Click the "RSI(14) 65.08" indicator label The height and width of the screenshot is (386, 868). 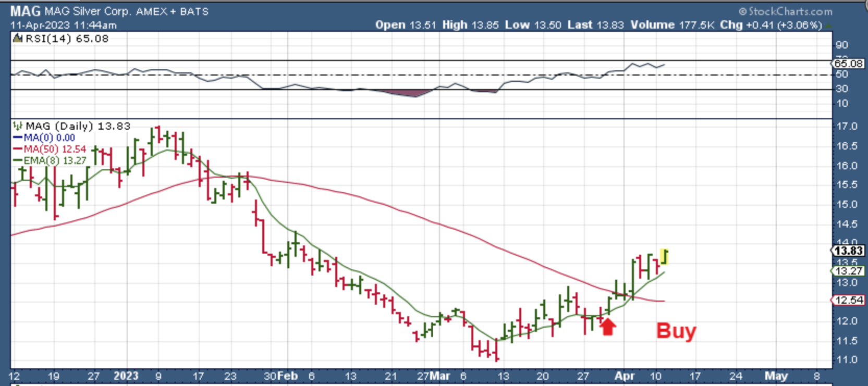coord(67,39)
